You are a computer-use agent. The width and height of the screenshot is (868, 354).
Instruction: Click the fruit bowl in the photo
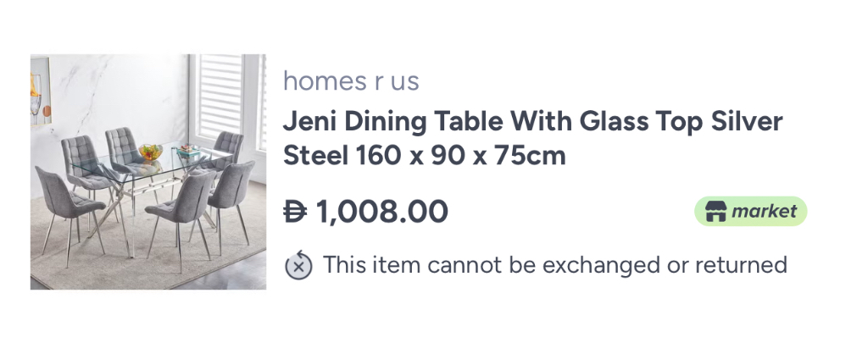[151, 152]
